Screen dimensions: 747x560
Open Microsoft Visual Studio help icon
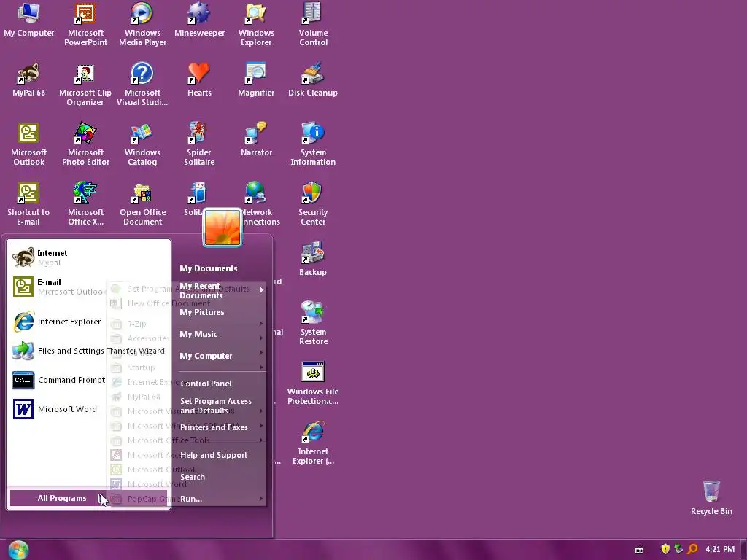click(x=142, y=84)
